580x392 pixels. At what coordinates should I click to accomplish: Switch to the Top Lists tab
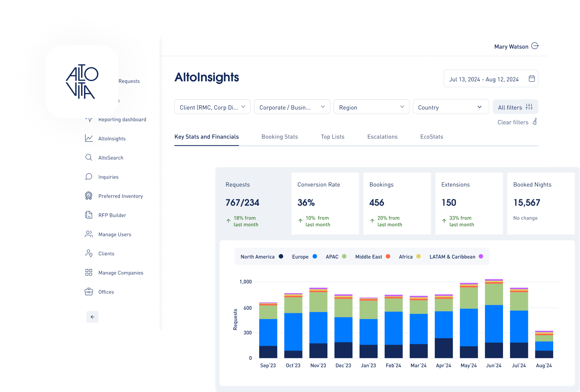tap(333, 137)
